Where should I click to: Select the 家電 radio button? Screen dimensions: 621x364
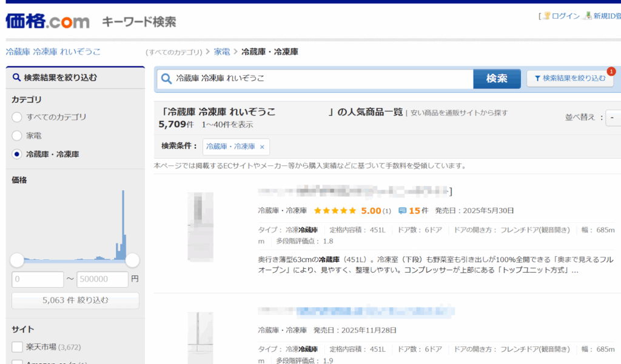[17, 136]
